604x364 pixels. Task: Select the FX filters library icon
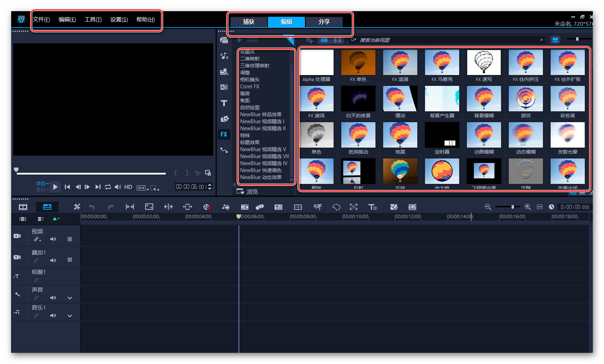pyautogui.click(x=224, y=134)
